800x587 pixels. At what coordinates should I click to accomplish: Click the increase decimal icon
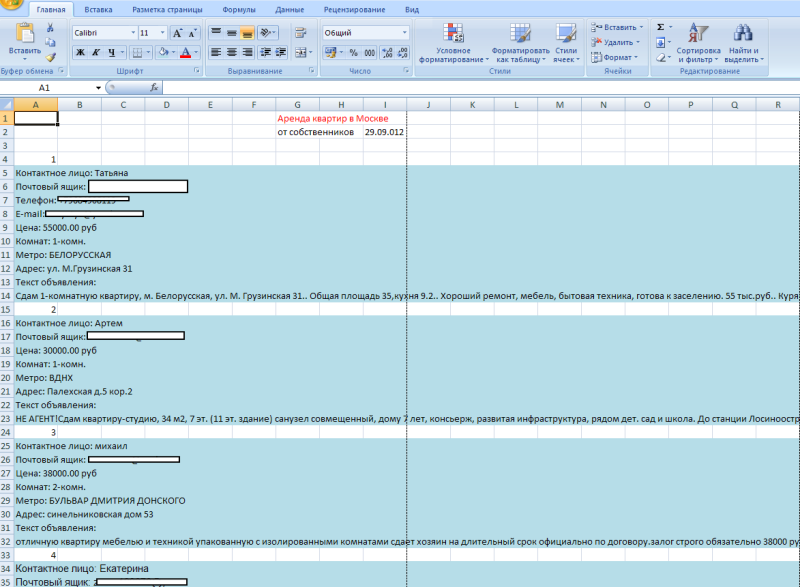tap(387, 52)
